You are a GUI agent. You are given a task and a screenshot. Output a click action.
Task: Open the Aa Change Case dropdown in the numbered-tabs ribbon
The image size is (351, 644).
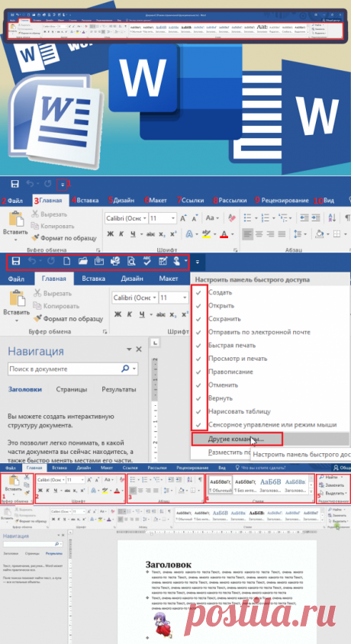pyautogui.click(x=218, y=218)
